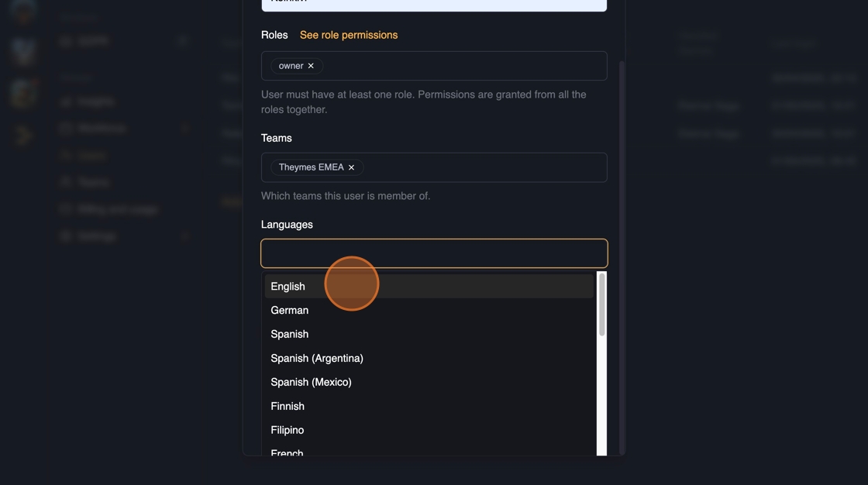The height and width of the screenshot is (485, 868).
Task: Remove the owner role chip
Action: tap(311, 66)
